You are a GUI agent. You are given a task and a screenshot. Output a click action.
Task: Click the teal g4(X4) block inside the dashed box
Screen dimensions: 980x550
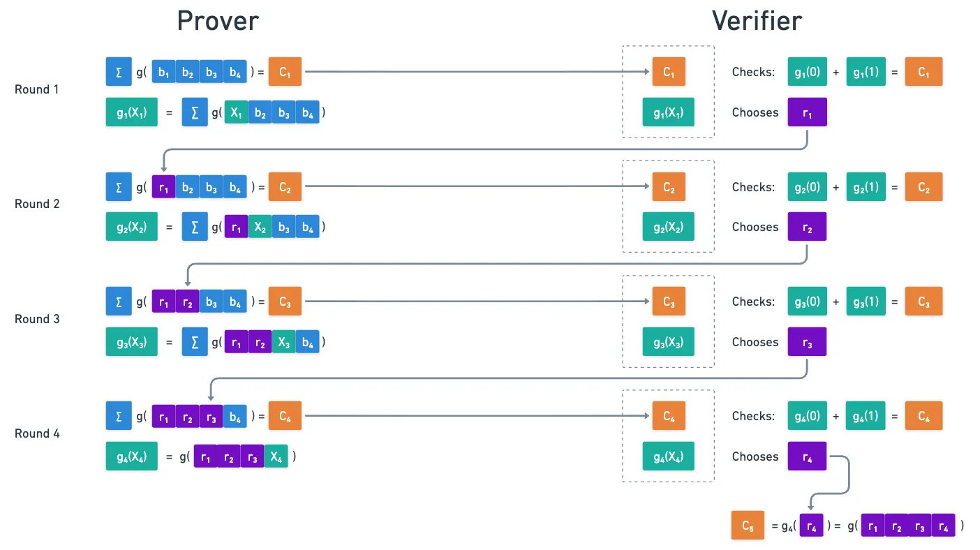(x=668, y=456)
